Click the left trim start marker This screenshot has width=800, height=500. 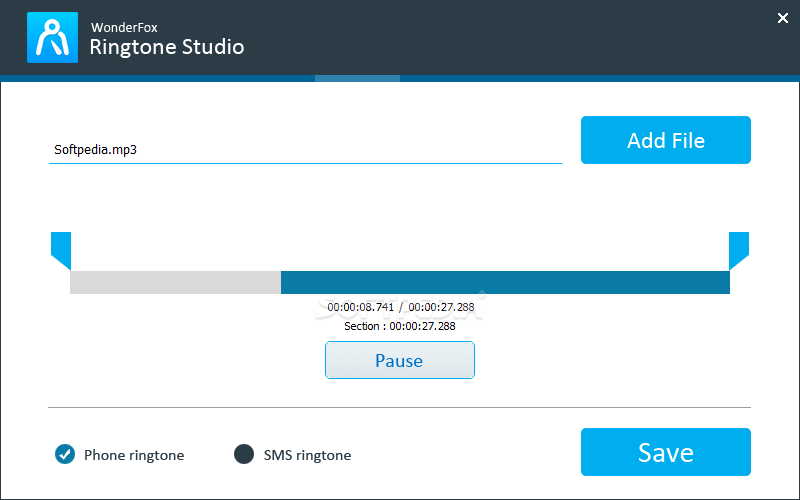pyautogui.click(x=61, y=251)
